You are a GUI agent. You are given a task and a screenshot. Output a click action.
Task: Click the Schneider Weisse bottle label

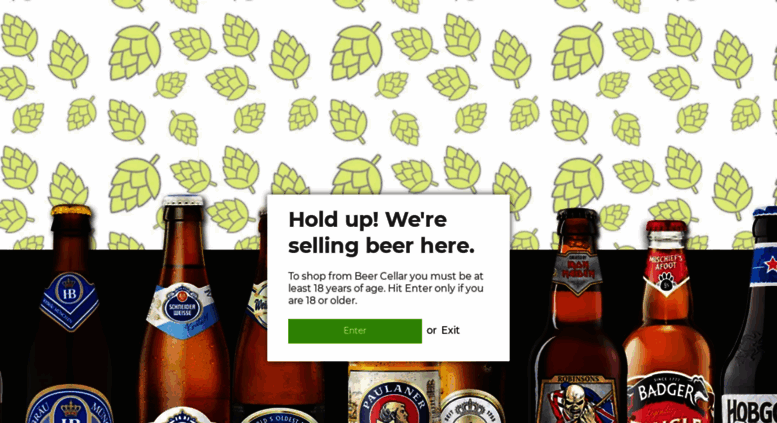click(182, 310)
